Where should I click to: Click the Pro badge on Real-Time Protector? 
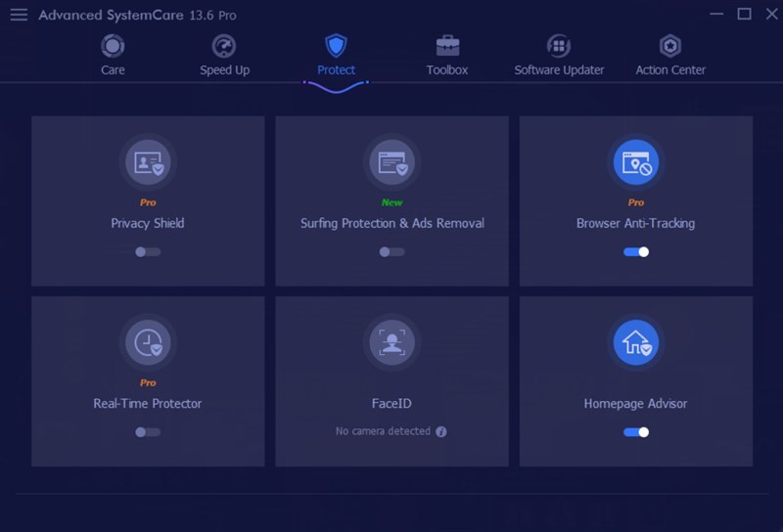click(148, 382)
